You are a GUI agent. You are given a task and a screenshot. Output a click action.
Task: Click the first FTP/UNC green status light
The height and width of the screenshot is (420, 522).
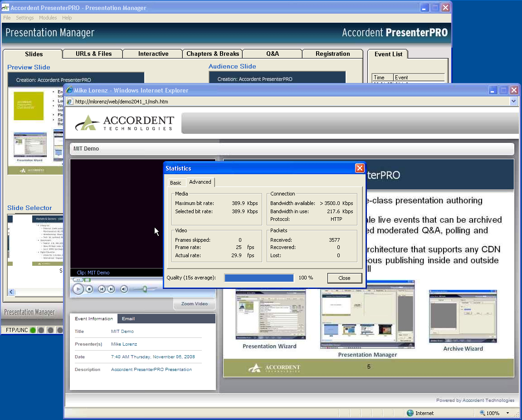click(x=33, y=330)
